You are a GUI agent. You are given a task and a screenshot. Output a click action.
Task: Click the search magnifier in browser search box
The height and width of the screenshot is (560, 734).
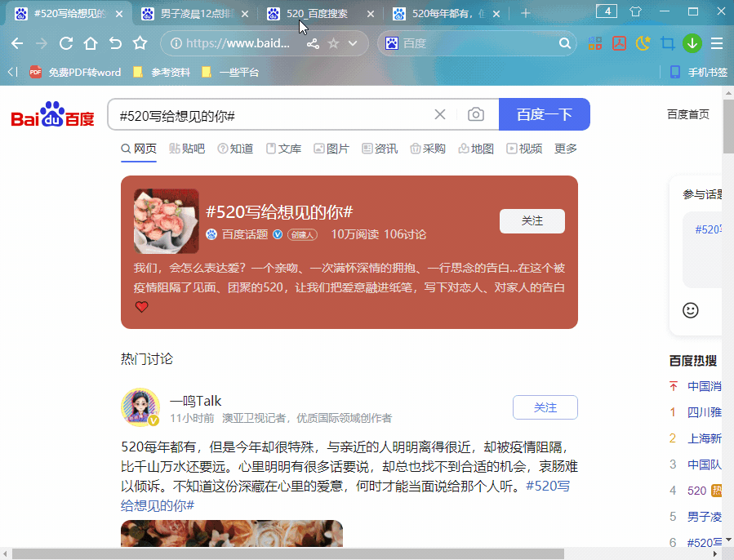pos(564,43)
